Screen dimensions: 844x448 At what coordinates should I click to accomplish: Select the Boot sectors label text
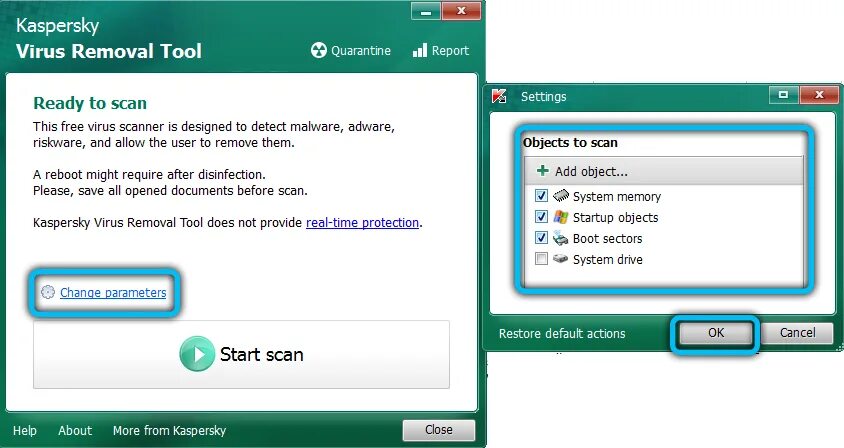(607, 239)
